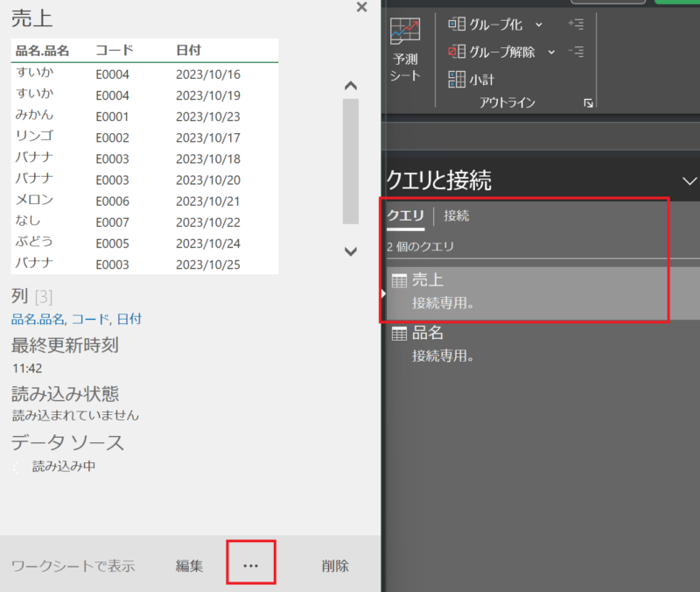Expand the グループ化 dropdown arrow
This screenshot has width=700, height=592.
(539, 25)
